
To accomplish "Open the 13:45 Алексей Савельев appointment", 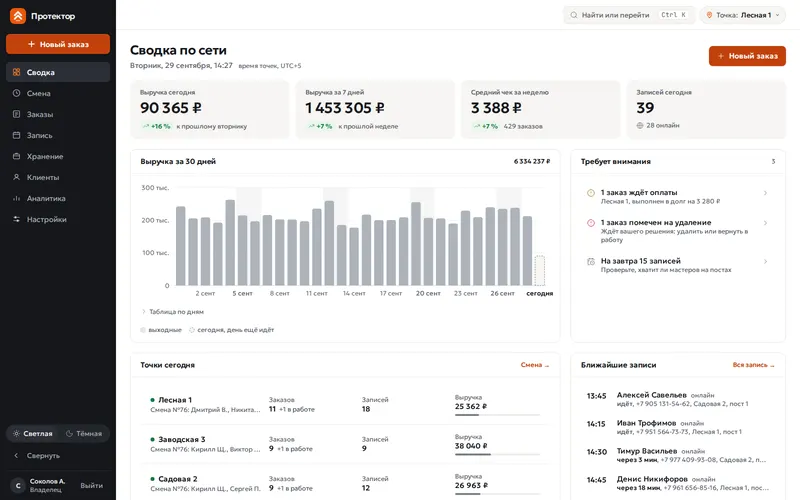I will coord(678,399).
